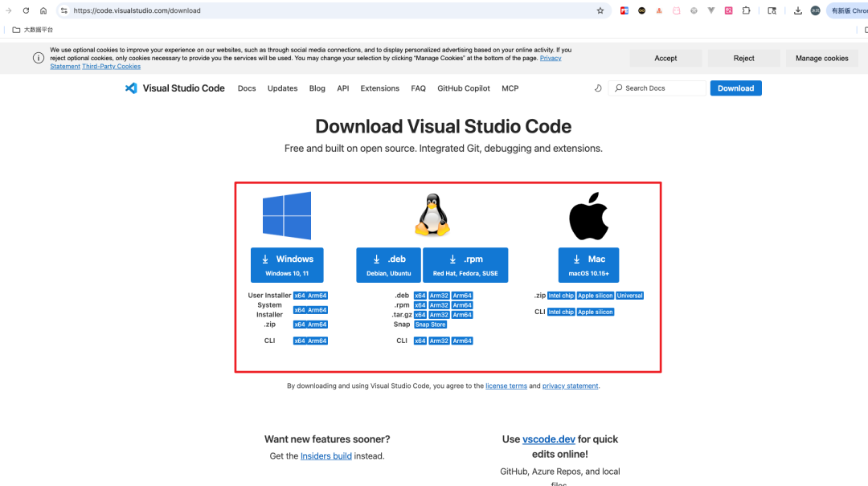Download the Windows 10, 11 installer
Screen dimensions: 868x486
pyautogui.click(x=287, y=265)
